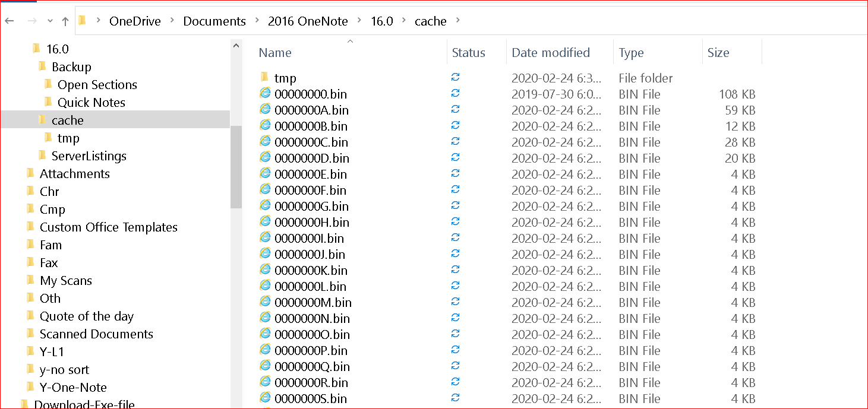Image resolution: width=868 pixels, height=409 pixels.
Task: Select file 0000000M.bin
Action: (x=313, y=302)
